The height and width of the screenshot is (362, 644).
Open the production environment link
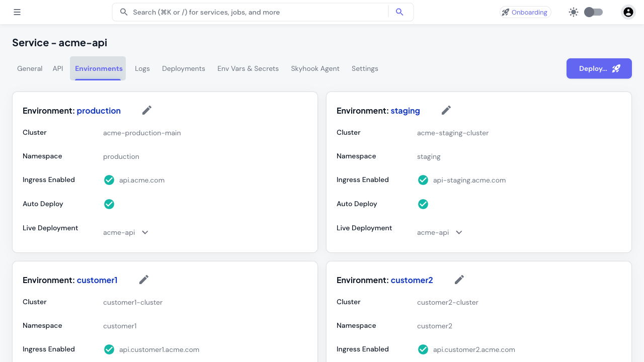pyautogui.click(x=99, y=111)
